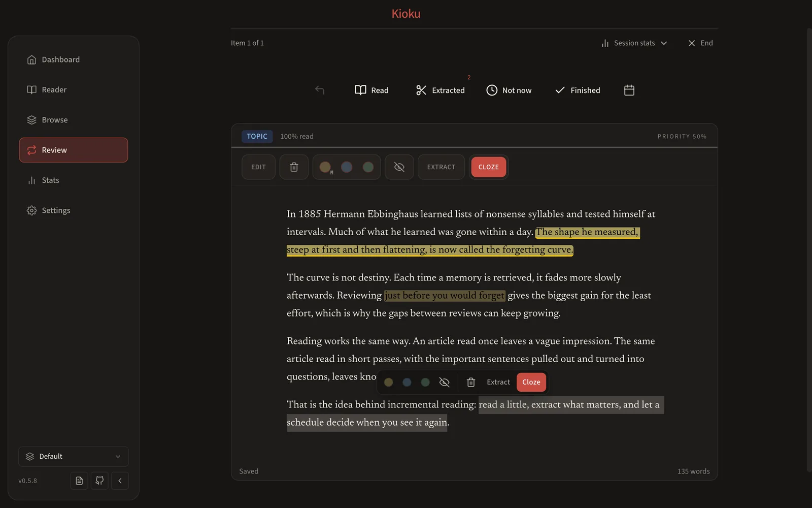This screenshot has width=812, height=508.
Task: Open the calendar schedule icon
Action: coord(629,90)
